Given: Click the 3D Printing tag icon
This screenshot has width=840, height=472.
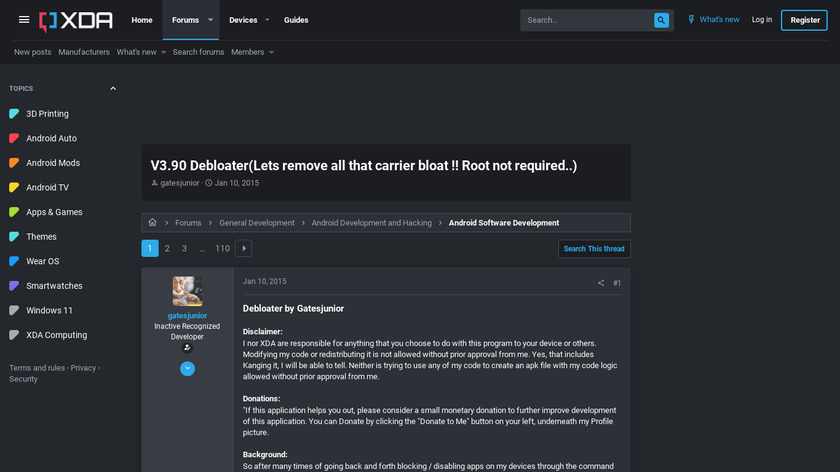Looking at the screenshot, I should coord(14,114).
